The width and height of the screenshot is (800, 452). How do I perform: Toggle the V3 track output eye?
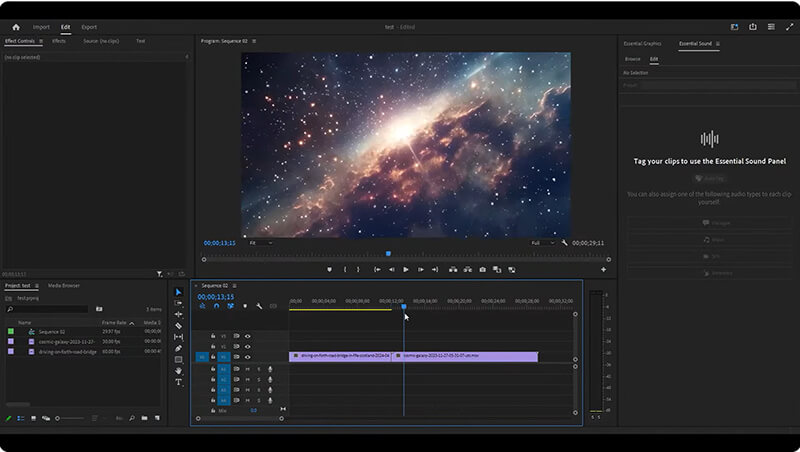click(x=248, y=336)
